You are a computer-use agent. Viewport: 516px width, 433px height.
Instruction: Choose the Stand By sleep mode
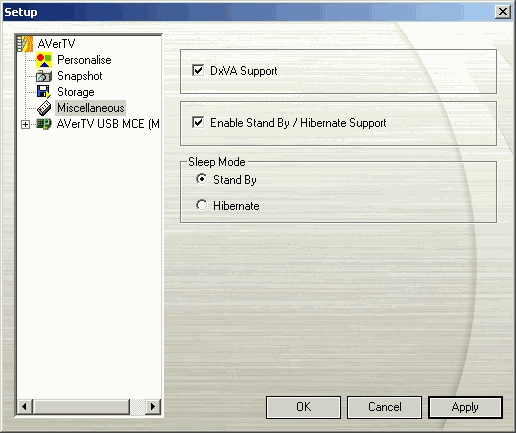tap(201, 179)
